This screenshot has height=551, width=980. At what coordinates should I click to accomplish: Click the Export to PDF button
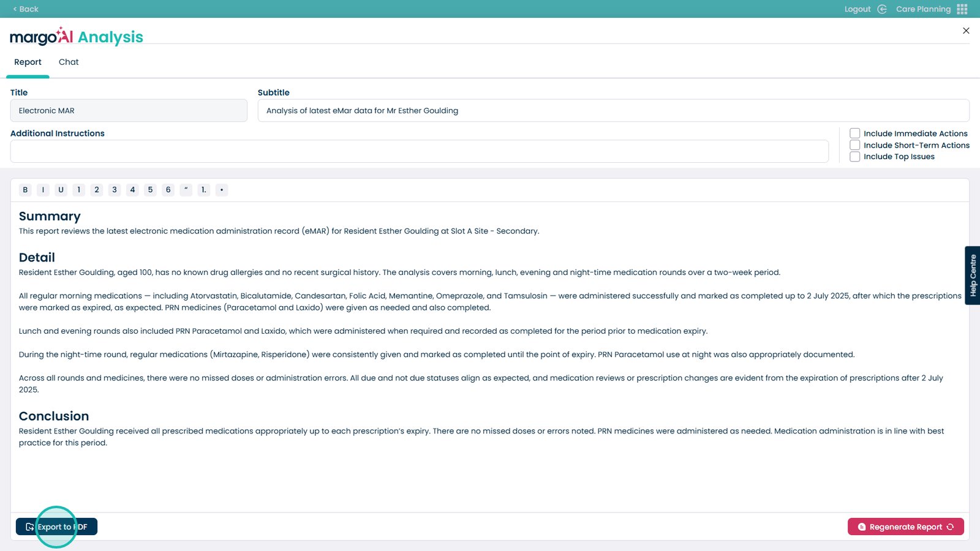(x=56, y=527)
